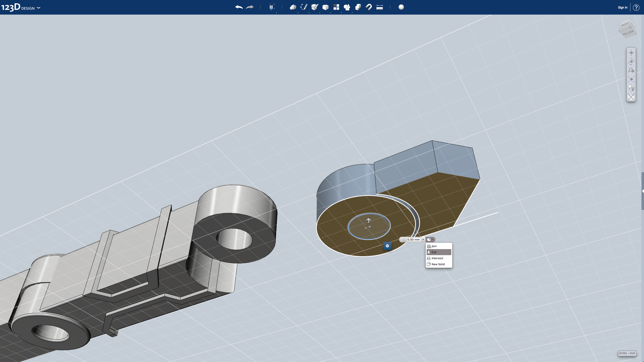Click the extrude settings gear button

[x=387, y=246]
